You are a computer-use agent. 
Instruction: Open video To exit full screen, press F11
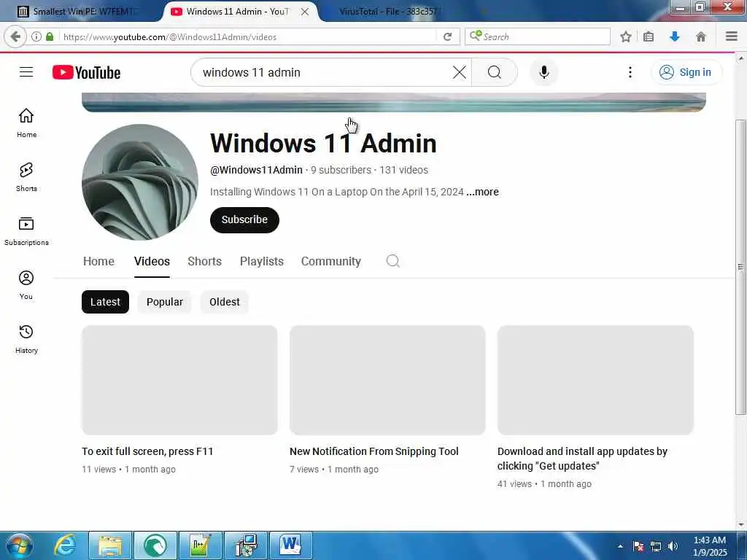tap(147, 451)
